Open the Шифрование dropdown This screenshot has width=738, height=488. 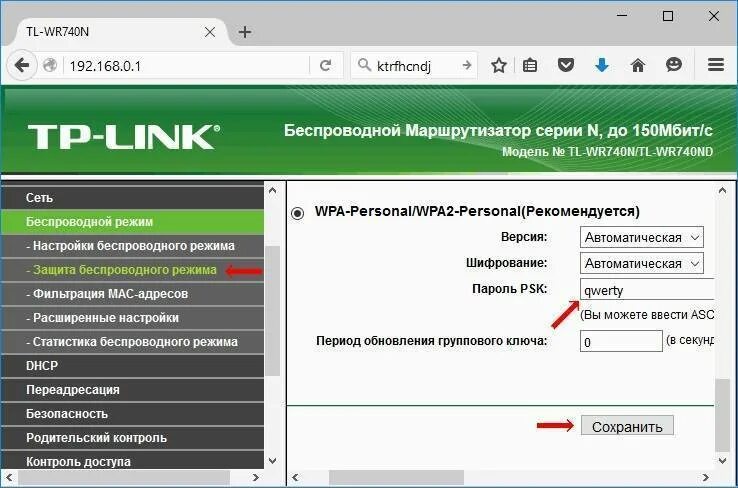tap(642, 263)
